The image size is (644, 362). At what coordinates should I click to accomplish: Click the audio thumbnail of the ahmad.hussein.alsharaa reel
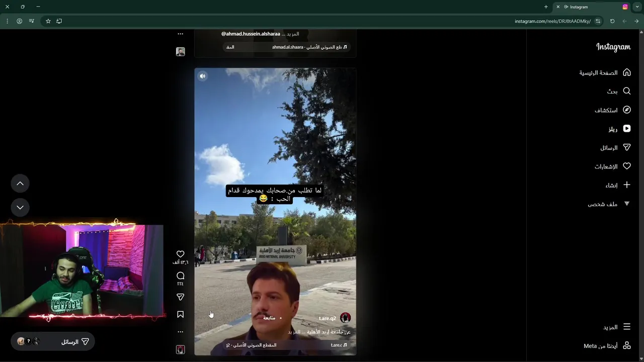tap(180, 51)
